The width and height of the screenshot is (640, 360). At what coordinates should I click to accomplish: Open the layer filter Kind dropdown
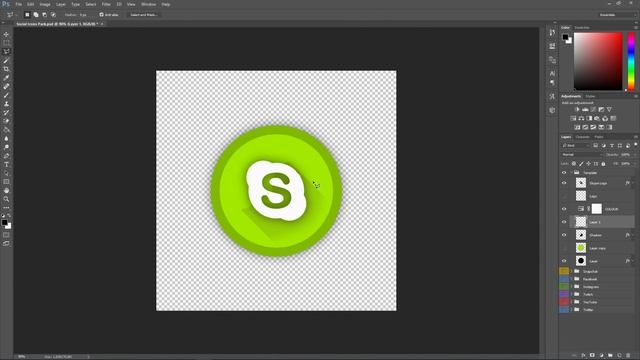coord(576,145)
